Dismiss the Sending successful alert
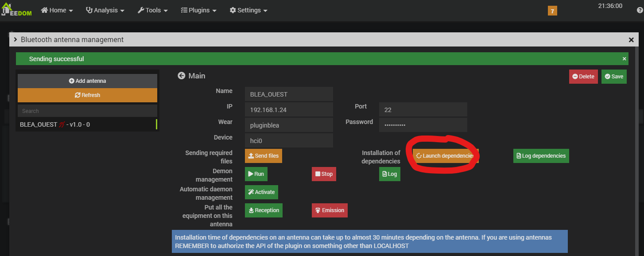The image size is (644, 256). pos(625,58)
